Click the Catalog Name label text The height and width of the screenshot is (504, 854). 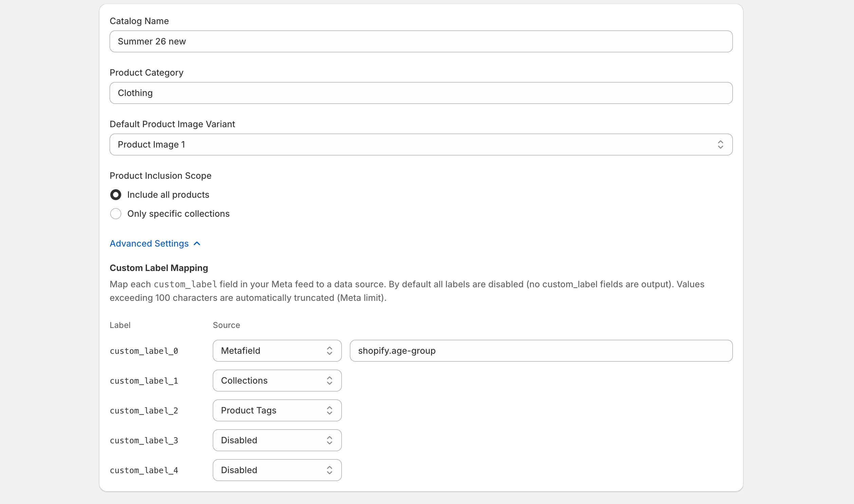tap(139, 21)
